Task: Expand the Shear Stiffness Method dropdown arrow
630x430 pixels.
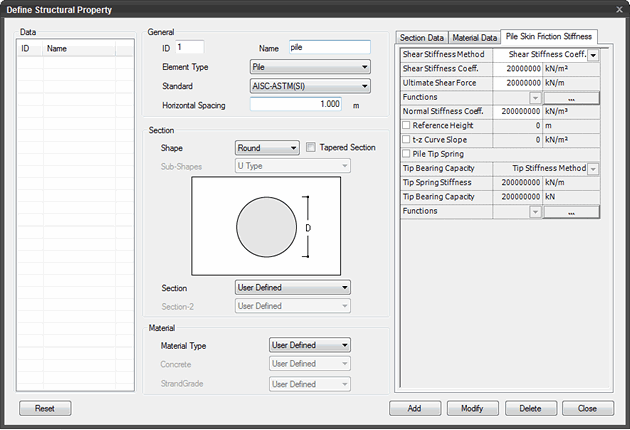Action: (x=593, y=55)
